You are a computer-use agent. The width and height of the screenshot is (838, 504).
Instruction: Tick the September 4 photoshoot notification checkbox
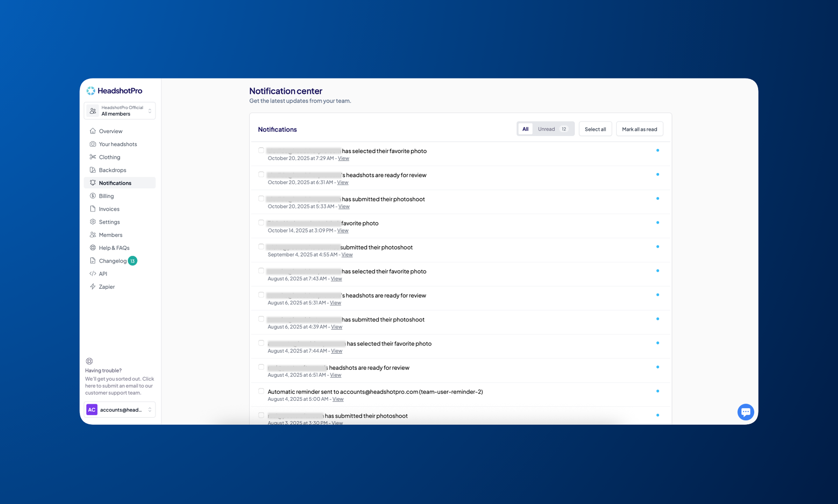(x=261, y=247)
